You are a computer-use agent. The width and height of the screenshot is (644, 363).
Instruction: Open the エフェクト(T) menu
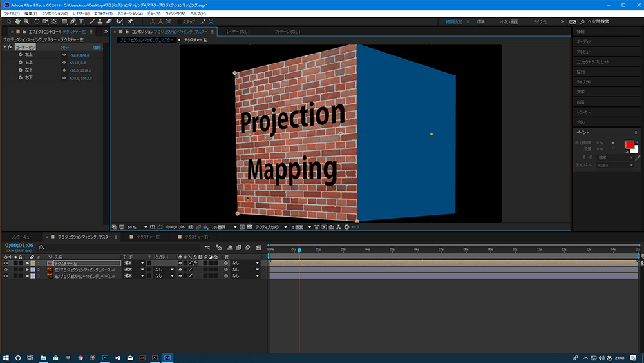click(x=102, y=14)
